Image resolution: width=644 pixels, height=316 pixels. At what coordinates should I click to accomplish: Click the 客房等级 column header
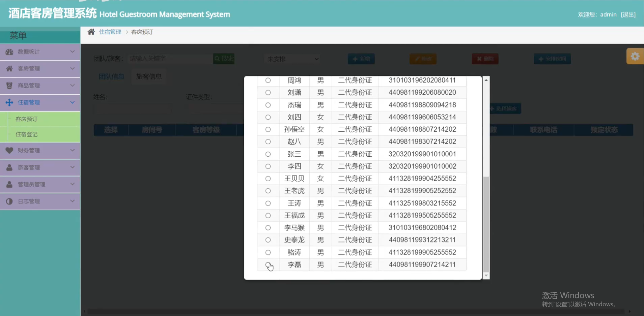pos(206,130)
